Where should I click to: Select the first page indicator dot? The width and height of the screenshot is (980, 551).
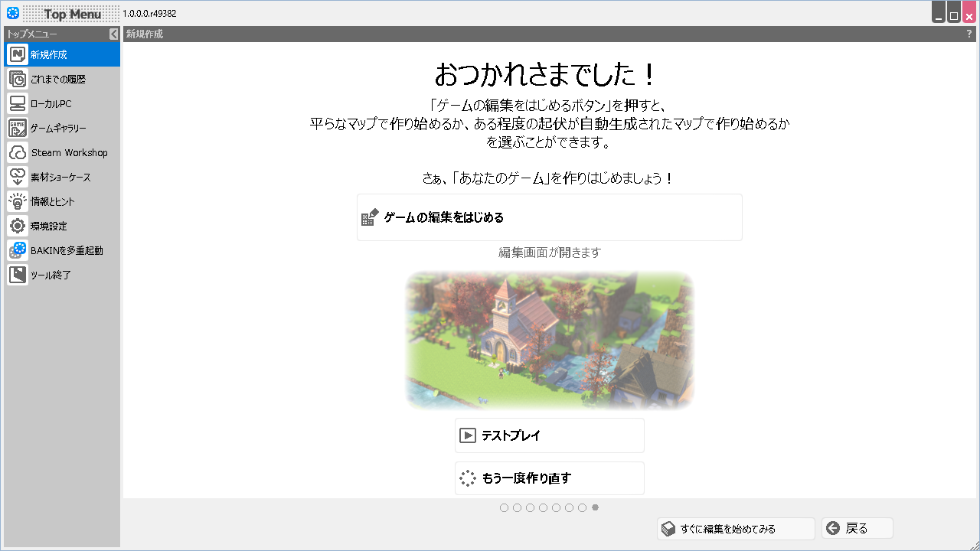click(504, 507)
